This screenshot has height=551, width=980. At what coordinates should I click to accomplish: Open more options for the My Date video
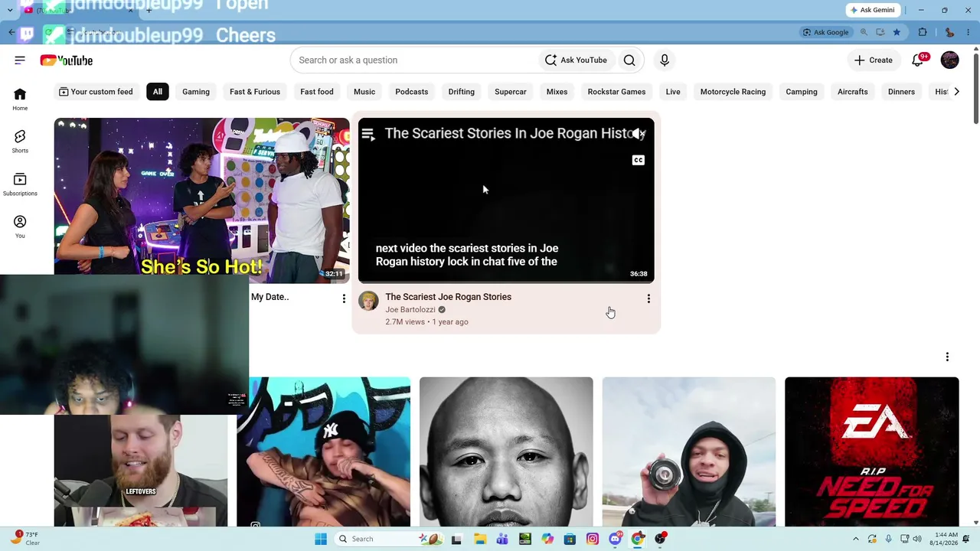click(x=344, y=298)
